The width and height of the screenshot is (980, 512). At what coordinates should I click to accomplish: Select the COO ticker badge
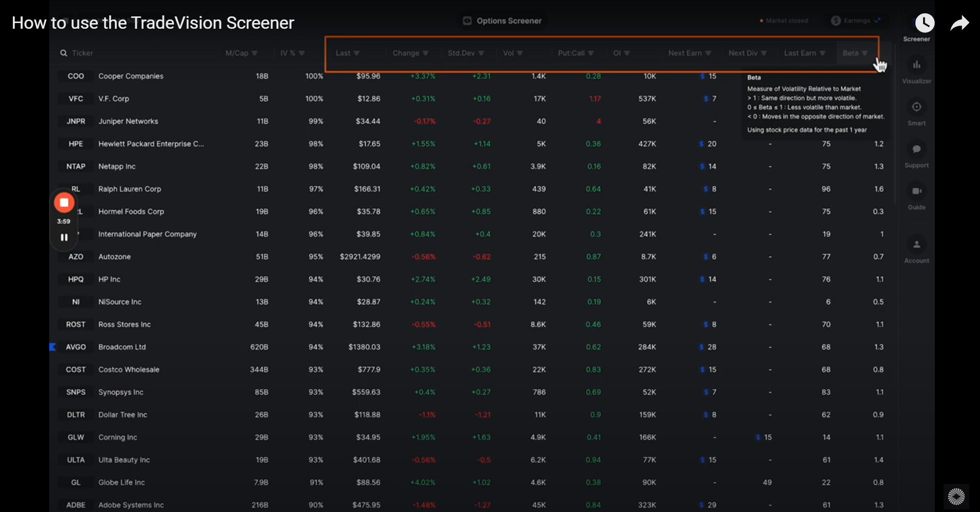[76, 76]
